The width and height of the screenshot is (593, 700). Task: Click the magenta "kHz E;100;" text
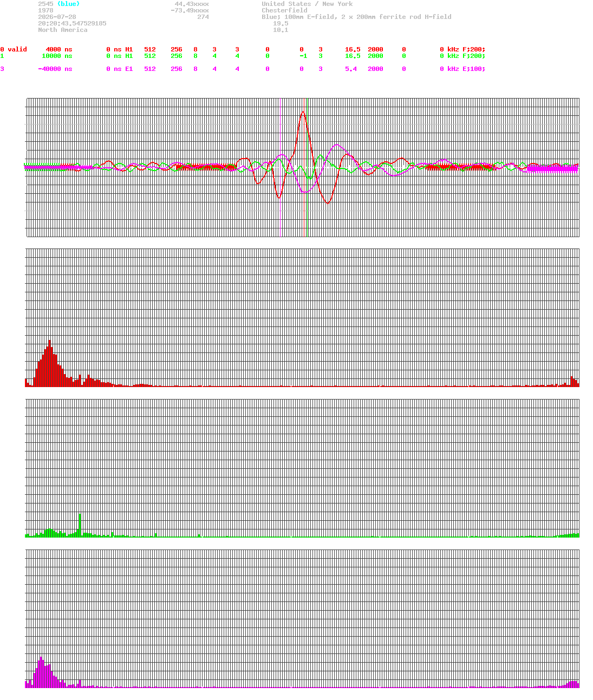(466, 69)
